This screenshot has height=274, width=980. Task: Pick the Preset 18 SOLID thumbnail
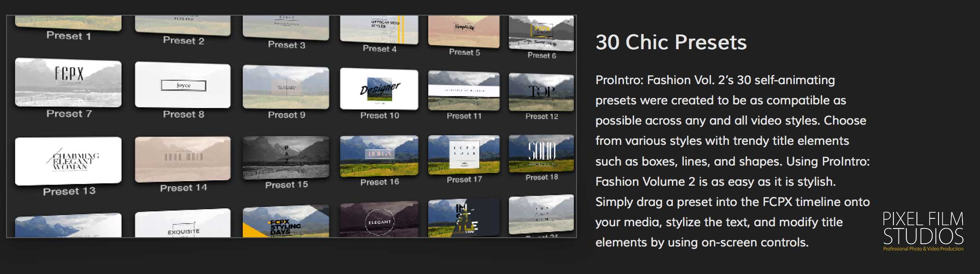tap(541, 154)
